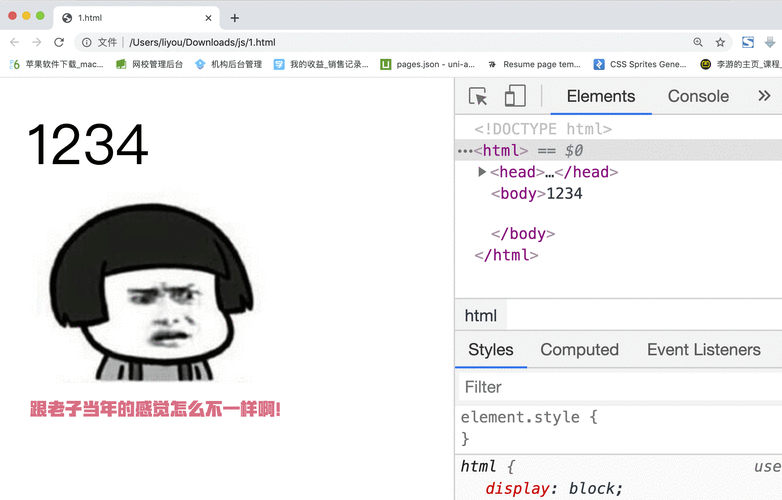The image size is (782, 500).
Task: Open the 机构后台管理 bookmark
Action: click(228, 64)
